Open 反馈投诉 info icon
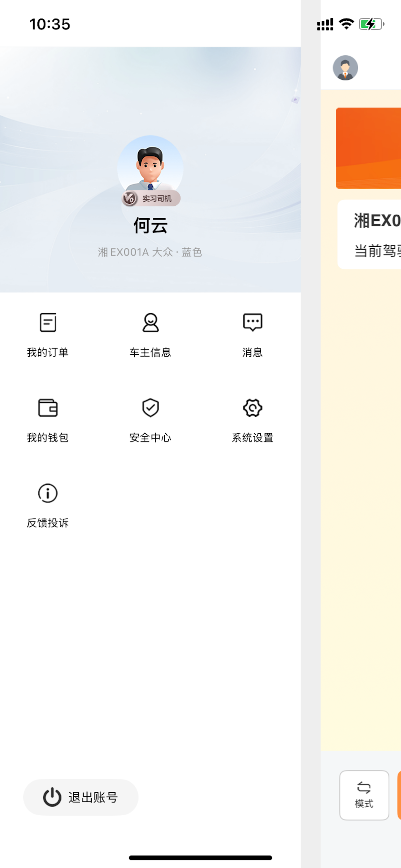 (x=48, y=493)
